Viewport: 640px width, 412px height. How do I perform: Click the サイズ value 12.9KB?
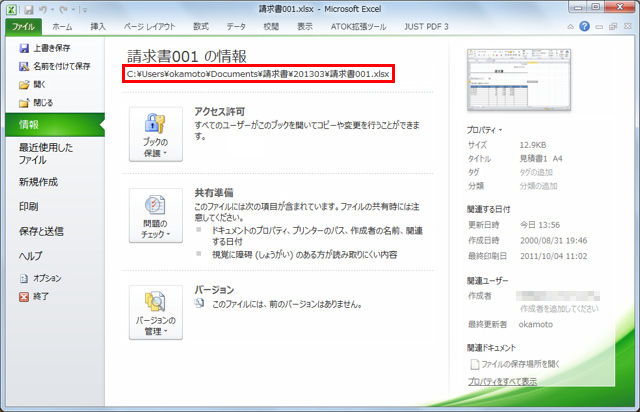(533, 145)
